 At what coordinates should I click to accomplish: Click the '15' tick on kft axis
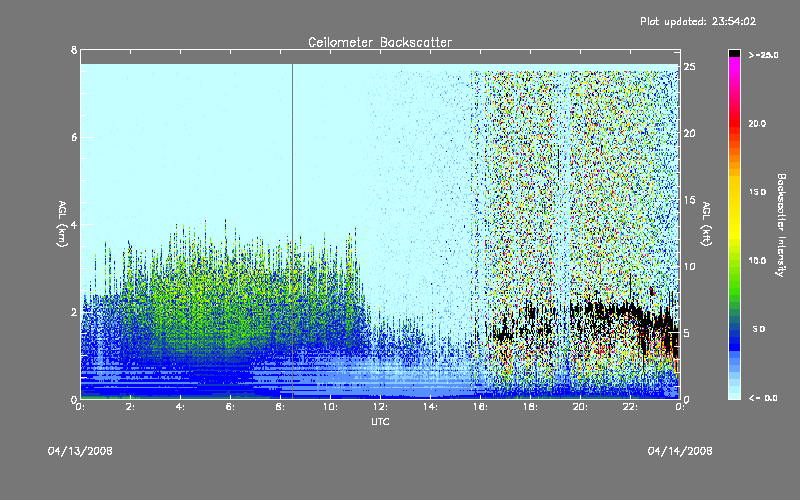690,200
